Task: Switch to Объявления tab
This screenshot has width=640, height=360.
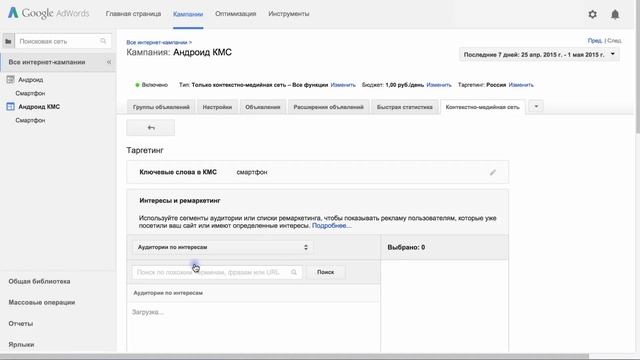Action: tap(262, 107)
